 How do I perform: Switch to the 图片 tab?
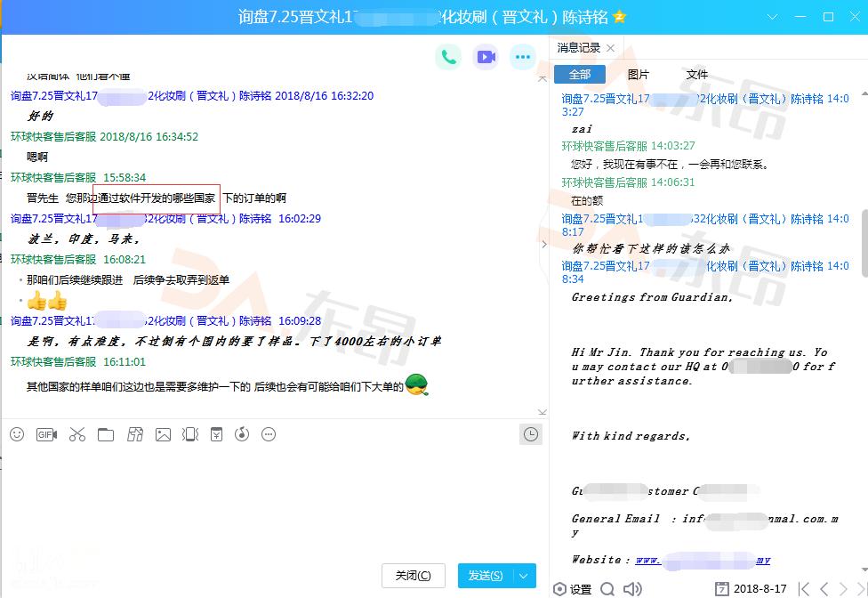pos(638,75)
